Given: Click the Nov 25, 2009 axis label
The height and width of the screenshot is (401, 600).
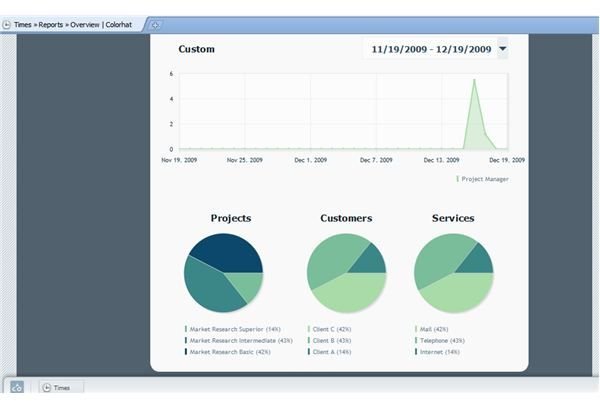Looking at the screenshot, I should (245, 160).
